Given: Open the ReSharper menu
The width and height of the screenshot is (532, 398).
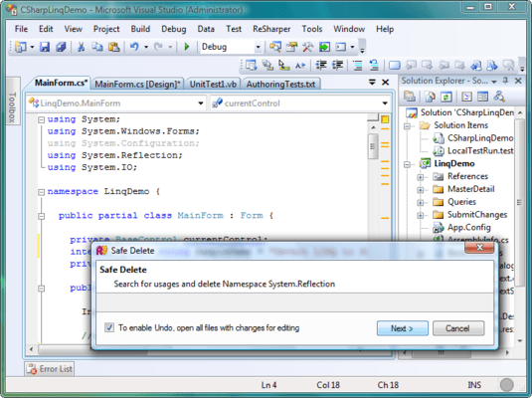Looking at the screenshot, I should coord(271,29).
